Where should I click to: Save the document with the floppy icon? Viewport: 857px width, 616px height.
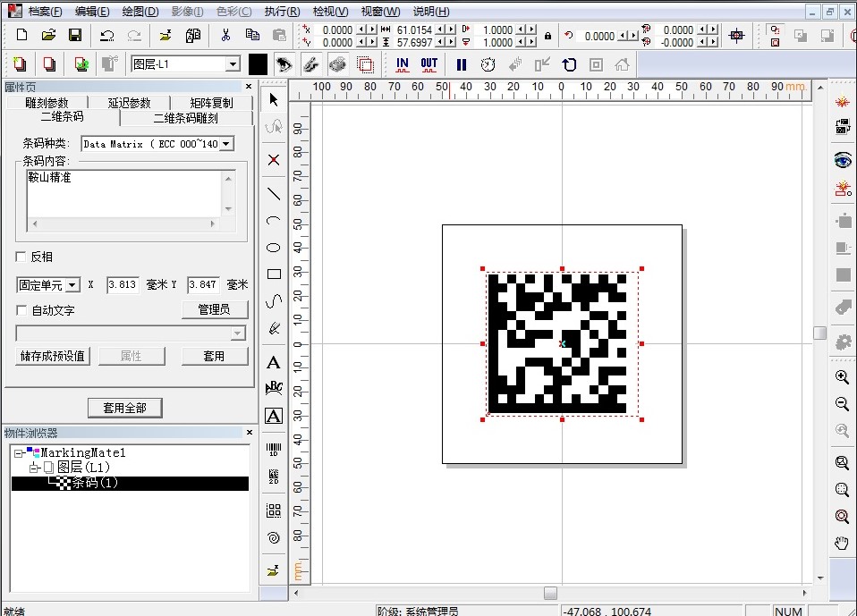click(x=75, y=35)
